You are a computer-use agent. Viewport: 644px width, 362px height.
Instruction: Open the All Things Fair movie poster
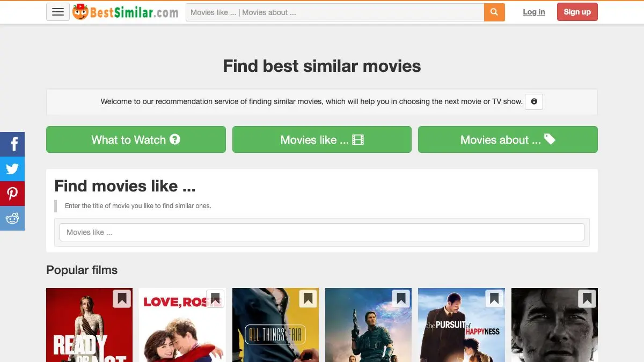(x=275, y=325)
